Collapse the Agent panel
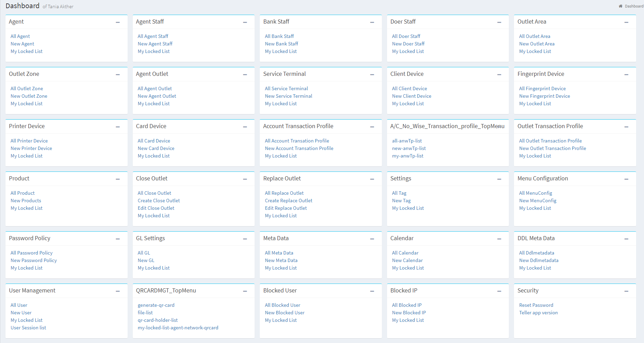Viewport: 644px width, 343px height. click(118, 22)
